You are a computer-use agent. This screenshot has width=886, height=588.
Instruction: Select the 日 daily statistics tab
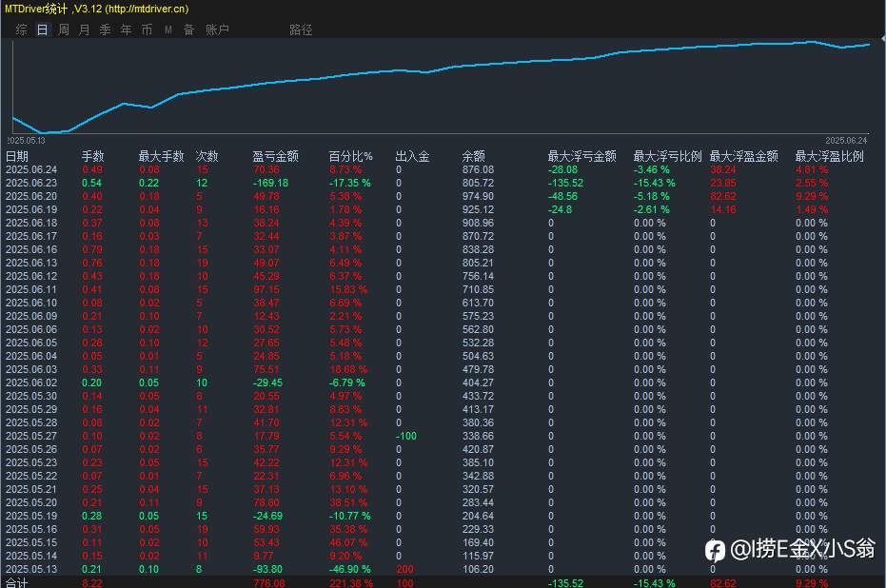click(x=43, y=29)
